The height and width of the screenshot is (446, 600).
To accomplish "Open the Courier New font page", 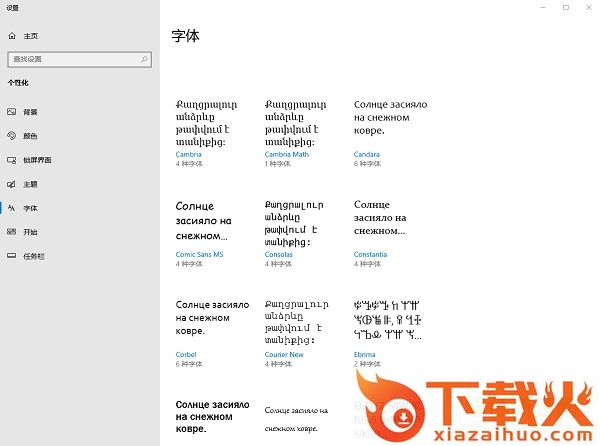I will point(284,355).
